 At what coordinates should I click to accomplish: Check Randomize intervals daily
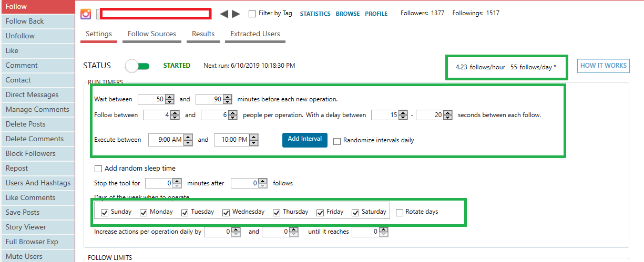(338, 141)
